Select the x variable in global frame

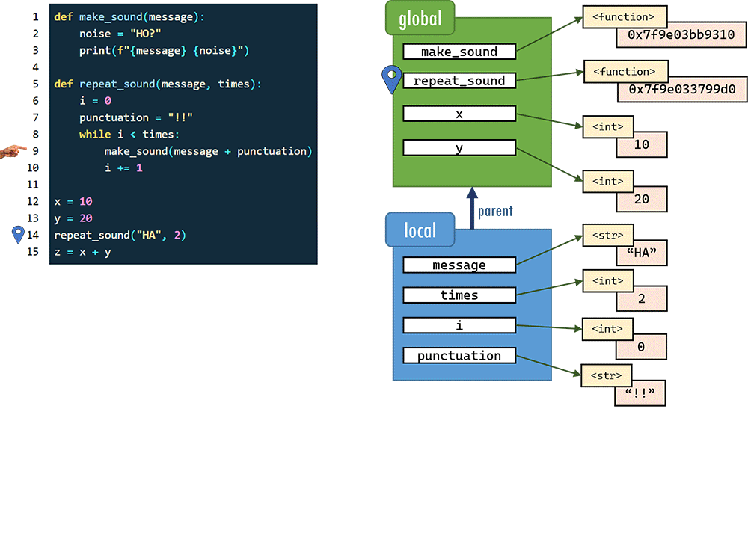coord(459,114)
